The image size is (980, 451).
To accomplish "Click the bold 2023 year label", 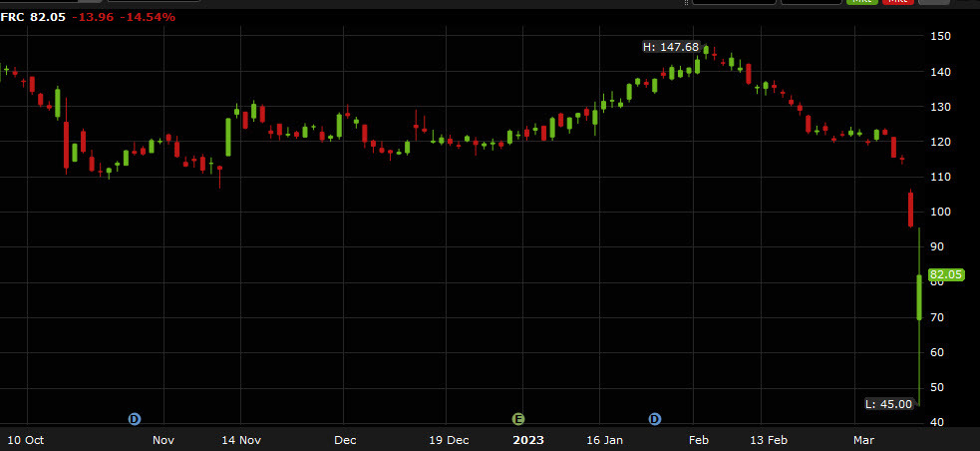I will pos(528,440).
